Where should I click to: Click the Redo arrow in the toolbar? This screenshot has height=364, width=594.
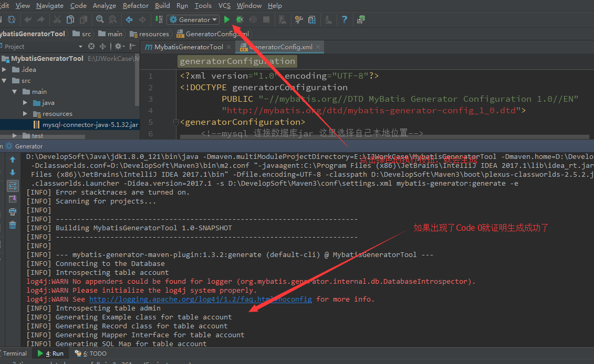(41, 20)
